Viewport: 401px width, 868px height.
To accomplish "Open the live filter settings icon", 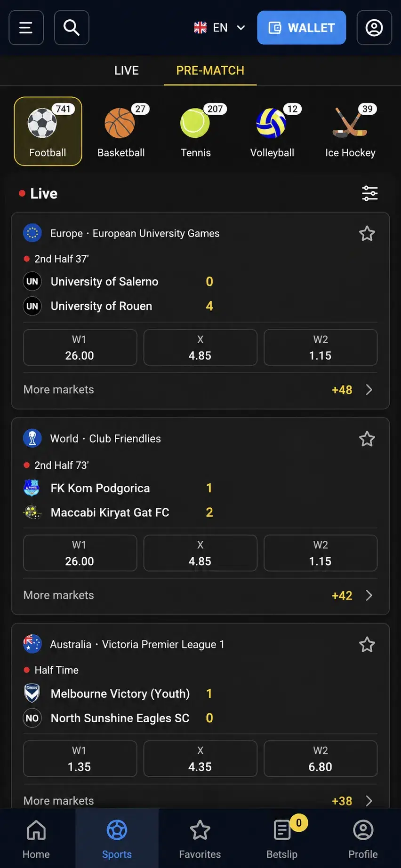I will [370, 193].
